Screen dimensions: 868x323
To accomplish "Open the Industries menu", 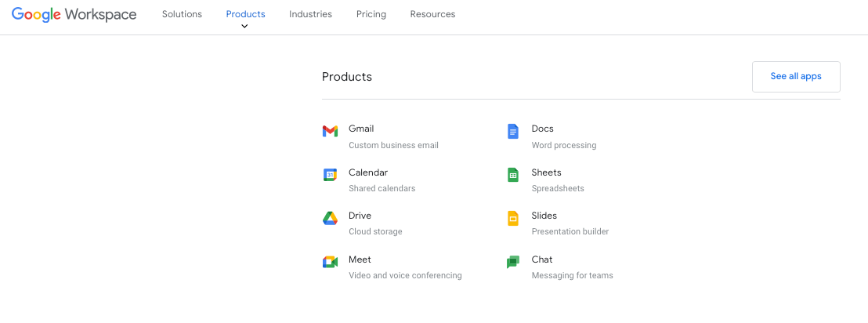I will coord(310,14).
